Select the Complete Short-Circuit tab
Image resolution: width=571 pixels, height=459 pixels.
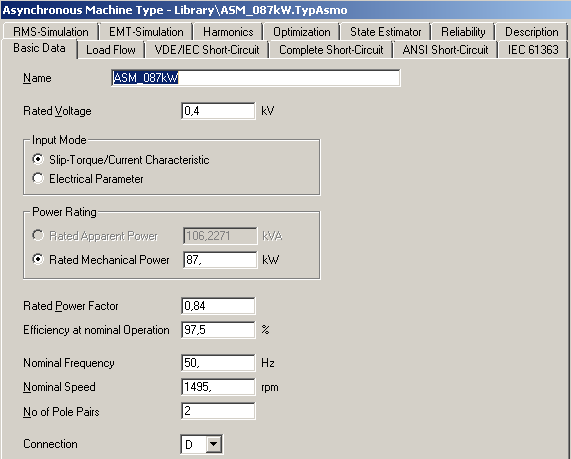[x=331, y=50]
